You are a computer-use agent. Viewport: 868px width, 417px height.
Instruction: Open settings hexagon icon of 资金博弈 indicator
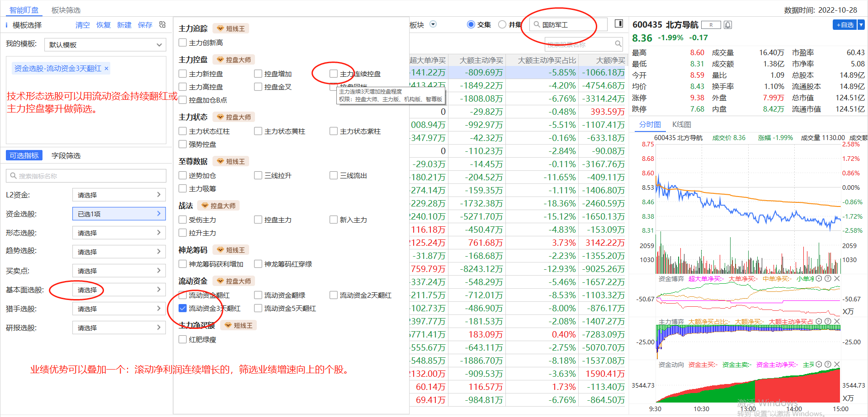tap(819, 279)
